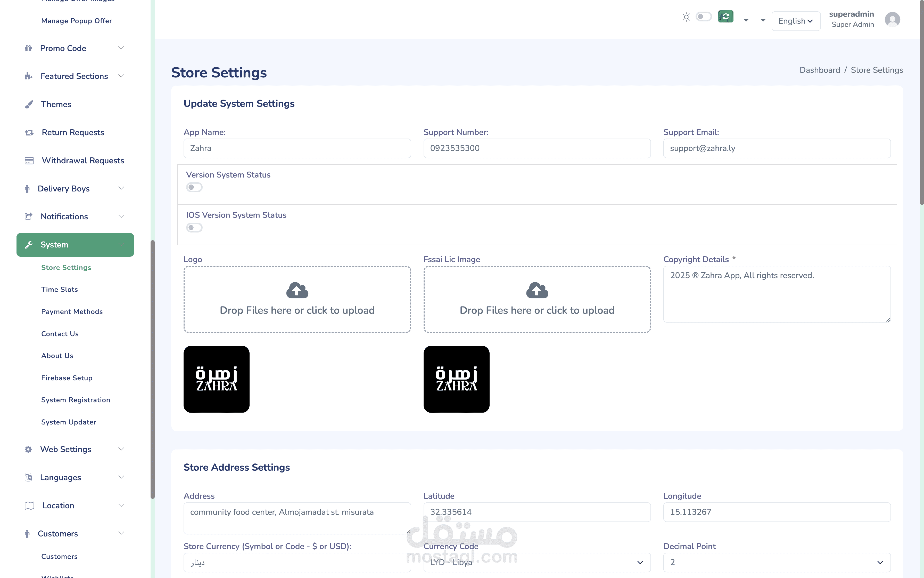This screenshot has height=578, width=924.
Task: Open the Currency Code dropdown
Action: [537, 562]
